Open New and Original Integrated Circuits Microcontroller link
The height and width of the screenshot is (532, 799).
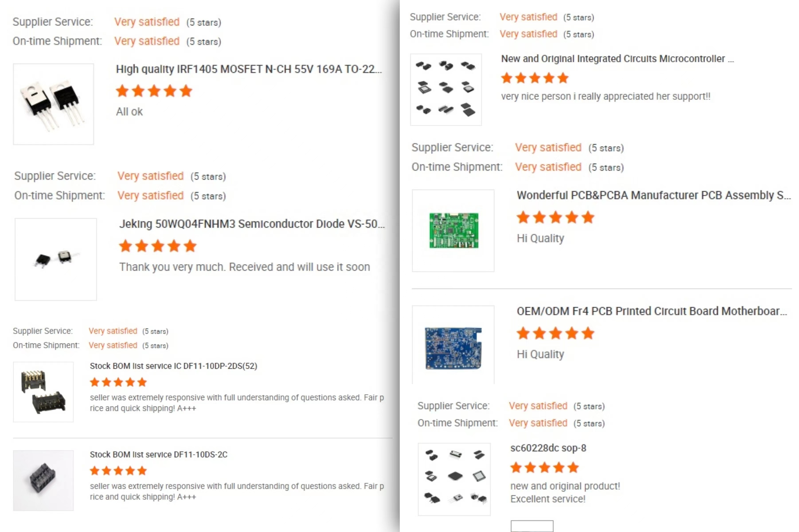[x=617, y=59]
